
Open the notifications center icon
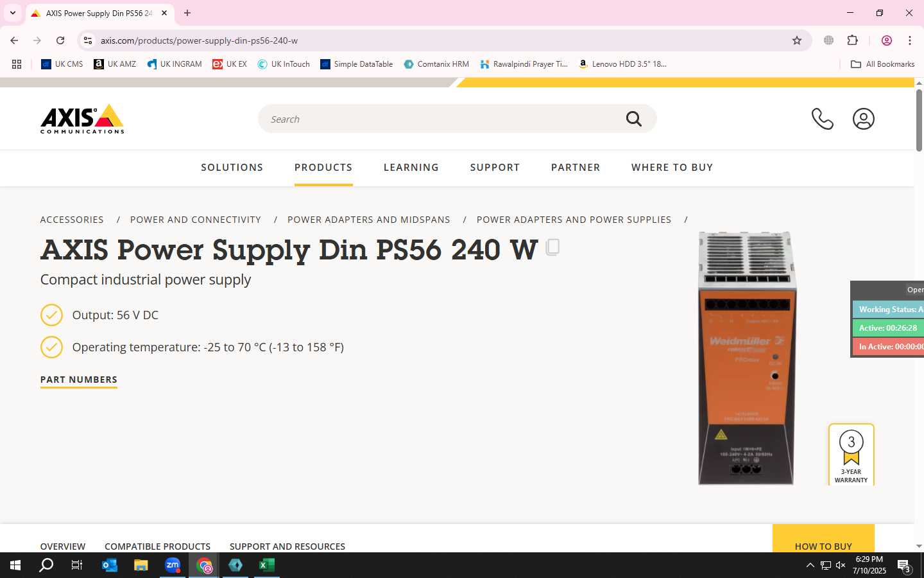[904, 566]
